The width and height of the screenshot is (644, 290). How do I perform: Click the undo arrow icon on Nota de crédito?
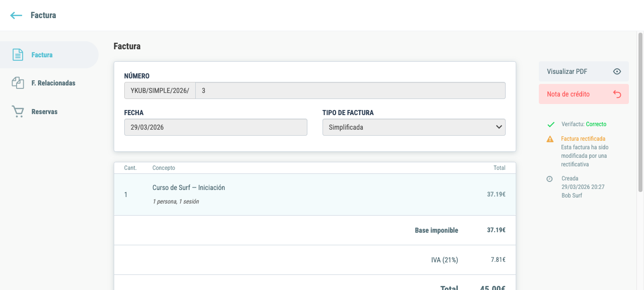[x=617, y=94]
